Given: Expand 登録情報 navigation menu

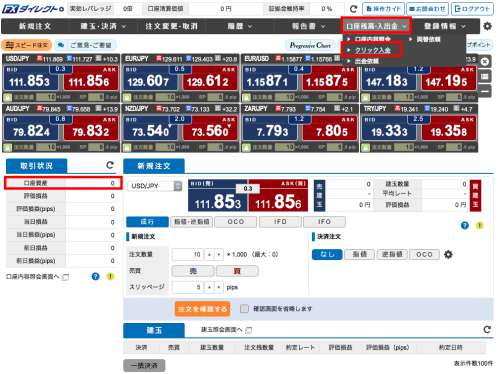Looking at the screenshot, I should [x=444, y=26].
